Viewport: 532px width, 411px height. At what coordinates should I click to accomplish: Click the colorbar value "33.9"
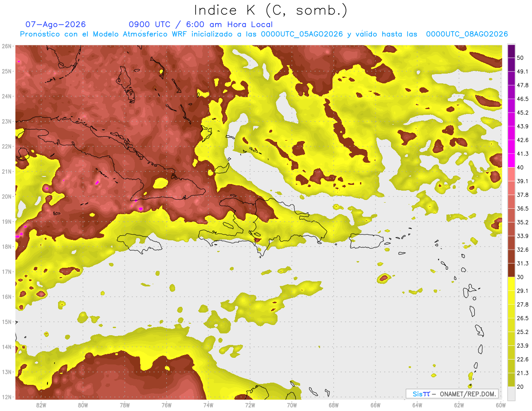click(x=523, y=236)
